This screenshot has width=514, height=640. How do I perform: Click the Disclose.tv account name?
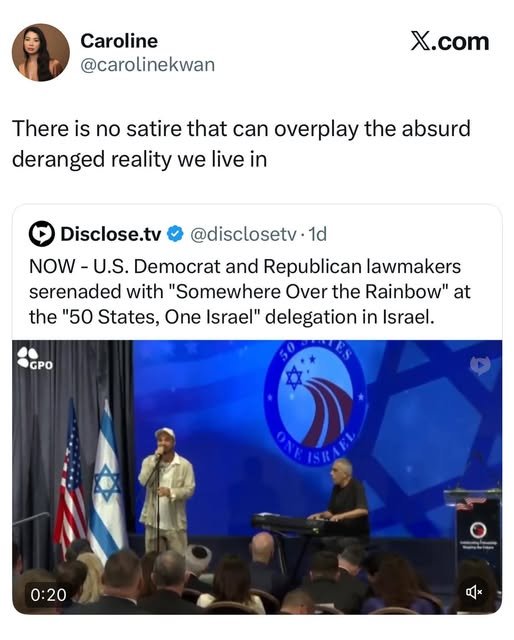point(111,234)
